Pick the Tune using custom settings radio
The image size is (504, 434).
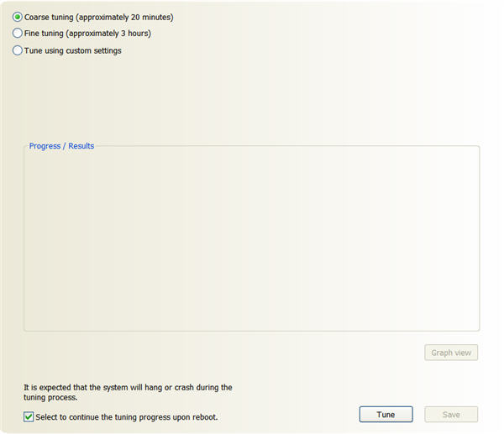[x=18, y=50]
